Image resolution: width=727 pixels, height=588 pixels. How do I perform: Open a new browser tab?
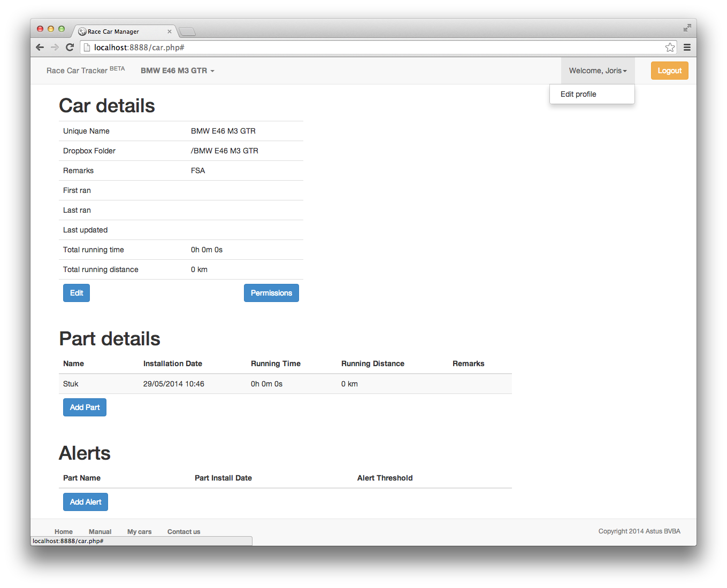click(x=187, y=32)
